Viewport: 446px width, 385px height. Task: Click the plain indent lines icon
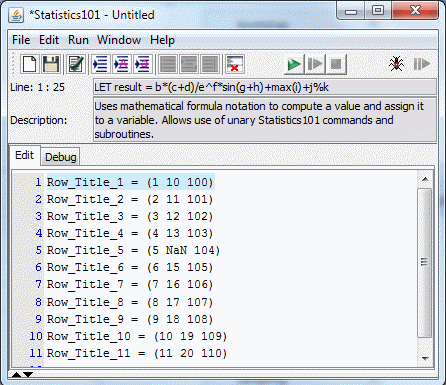tap(100, 64)
